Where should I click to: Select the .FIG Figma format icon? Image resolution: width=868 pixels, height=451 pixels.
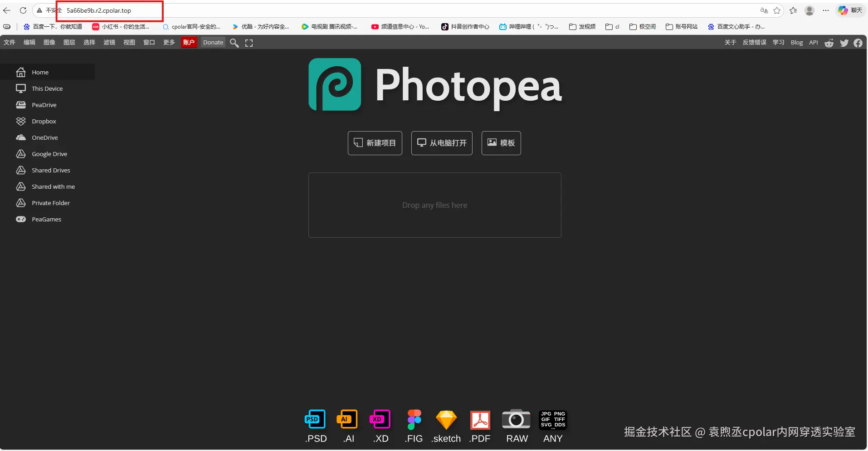tap(413, 419)
